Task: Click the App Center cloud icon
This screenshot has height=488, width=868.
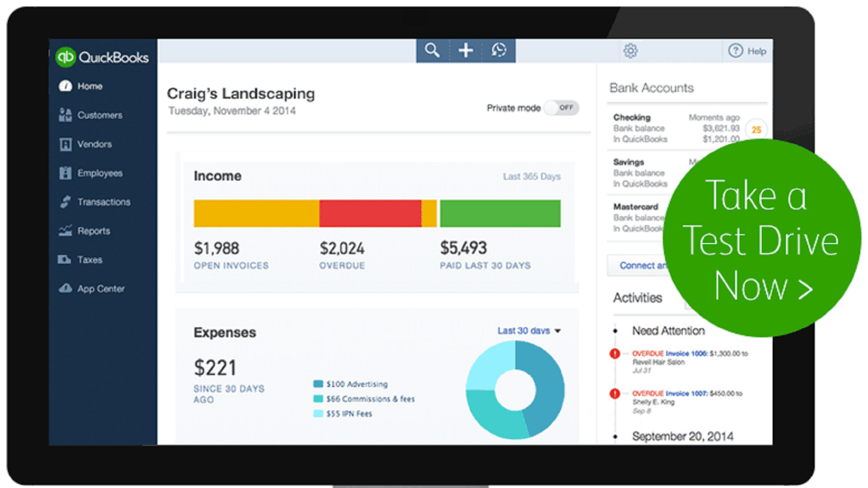Action: pos(65,288)
